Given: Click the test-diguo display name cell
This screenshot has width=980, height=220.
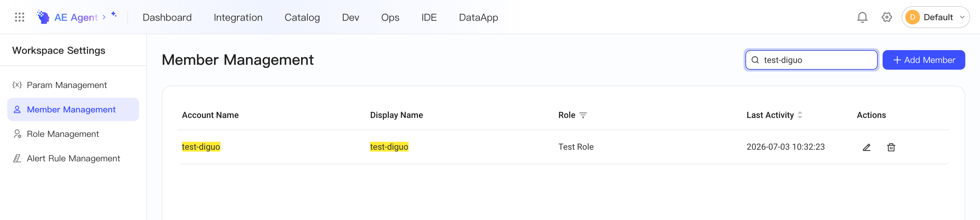Looking at the screenshot, I should [389, 147].
